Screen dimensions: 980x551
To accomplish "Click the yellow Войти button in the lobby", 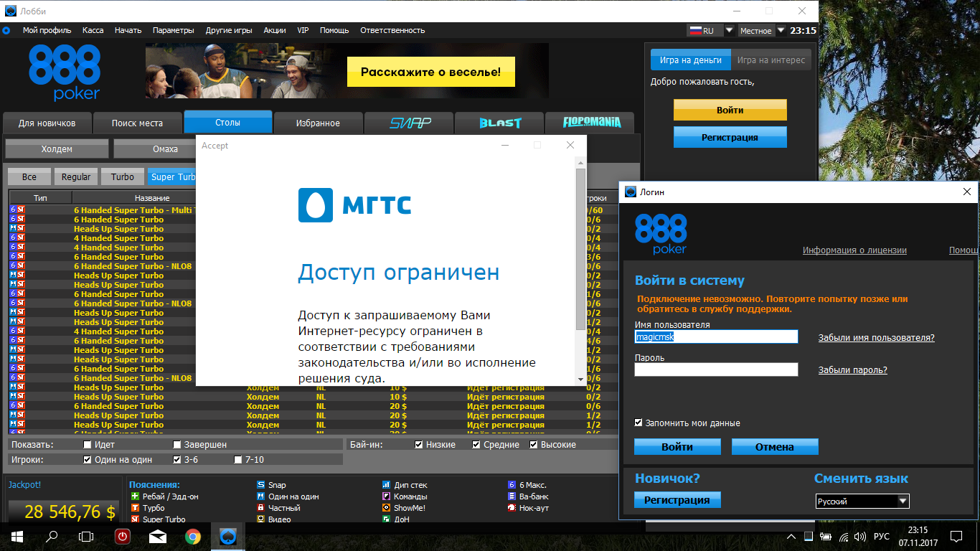I will [x=730, y=110].
